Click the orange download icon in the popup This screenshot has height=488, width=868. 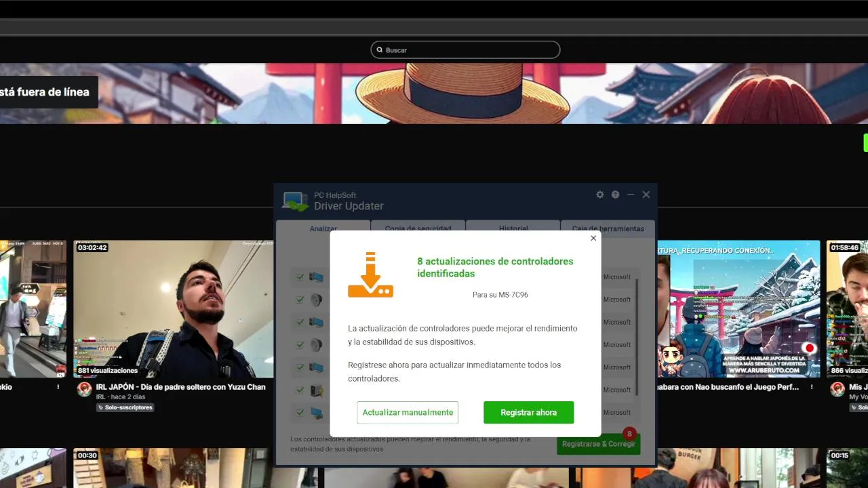370,274
